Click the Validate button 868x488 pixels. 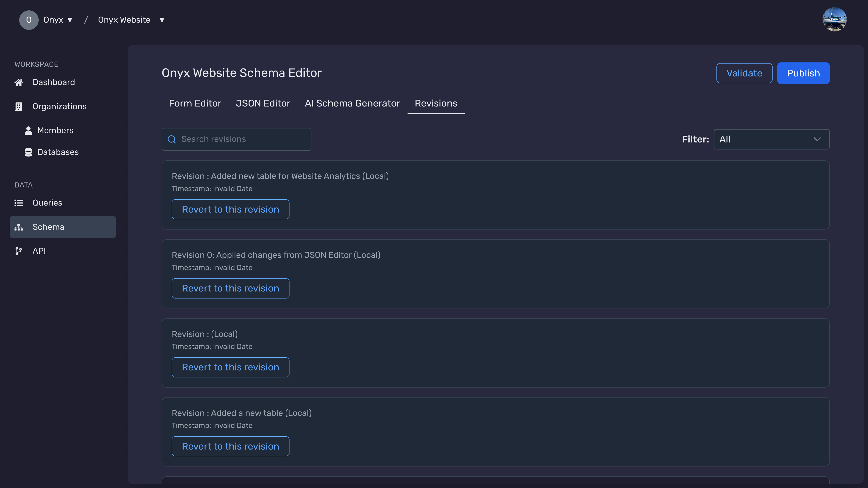click(x=744, y=73)
